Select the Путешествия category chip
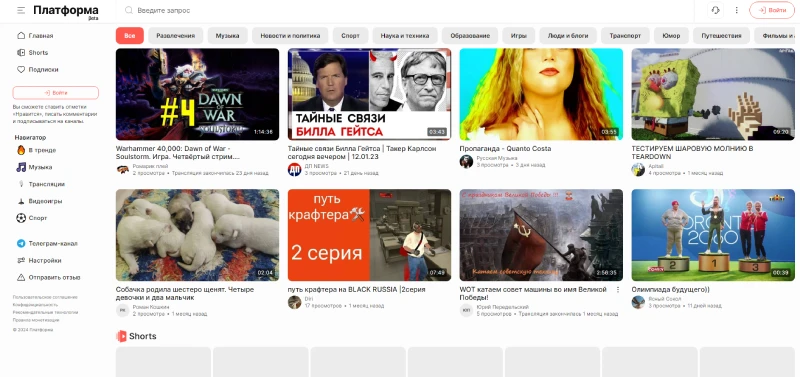The image size is (800, 377). tap(721, 36)
